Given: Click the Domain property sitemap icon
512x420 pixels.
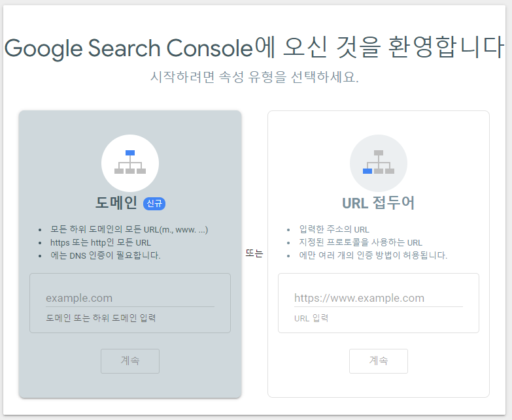Looking at the screenshot, I should (130, 163).
